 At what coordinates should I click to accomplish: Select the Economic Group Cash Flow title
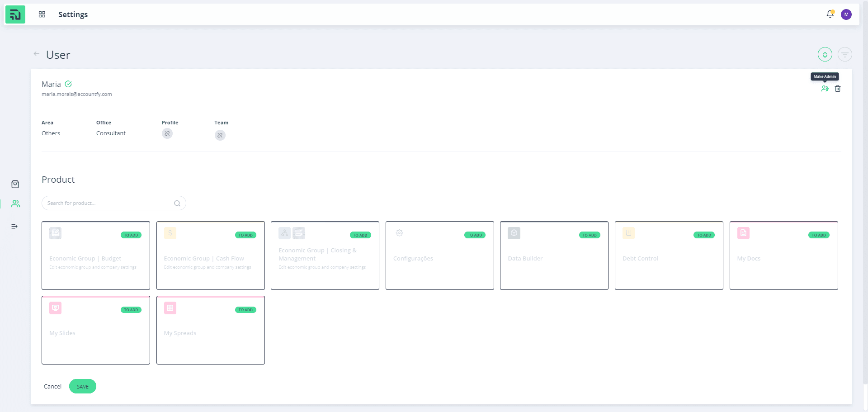tap(204, 259)
